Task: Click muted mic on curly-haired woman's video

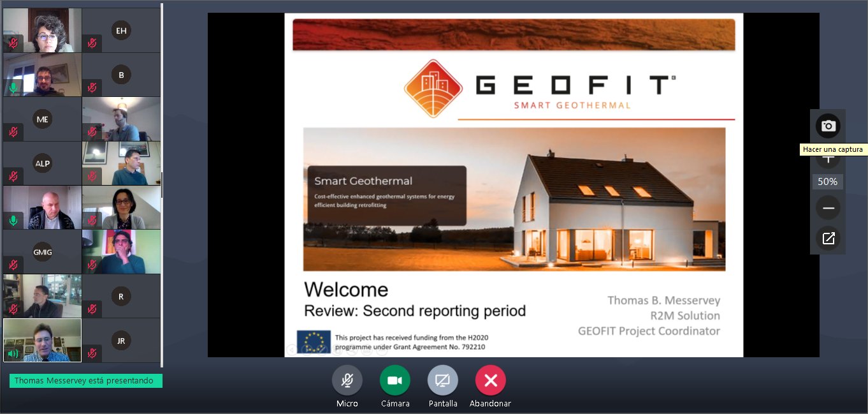Action: click(13, 43)
